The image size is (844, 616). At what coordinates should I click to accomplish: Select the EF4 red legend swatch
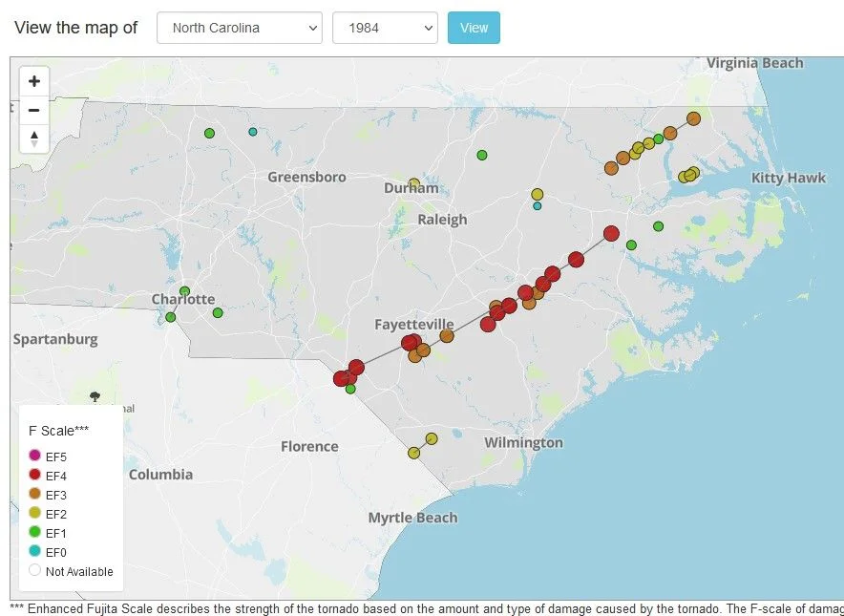34,475
